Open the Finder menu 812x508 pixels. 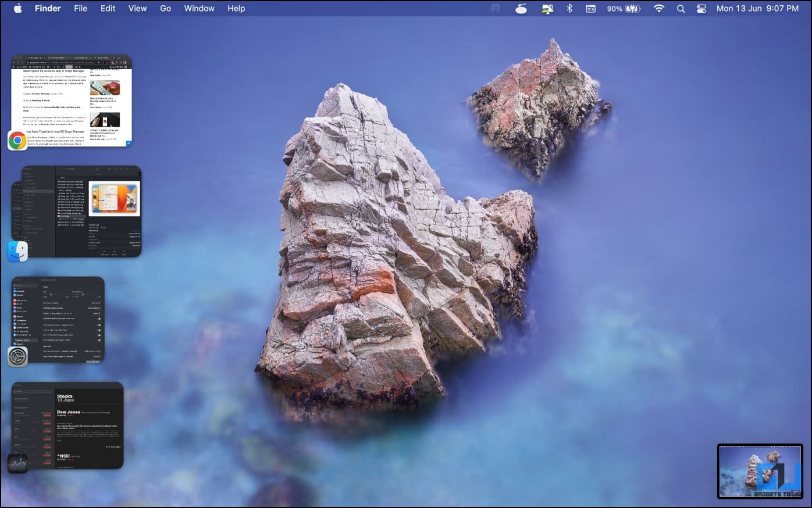pyautogui.click(x=48, y=8)
